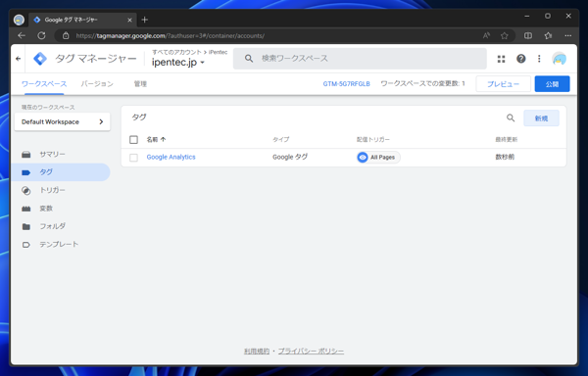
Task: Reload the page with the refresh icon
Action: (41, 35)
